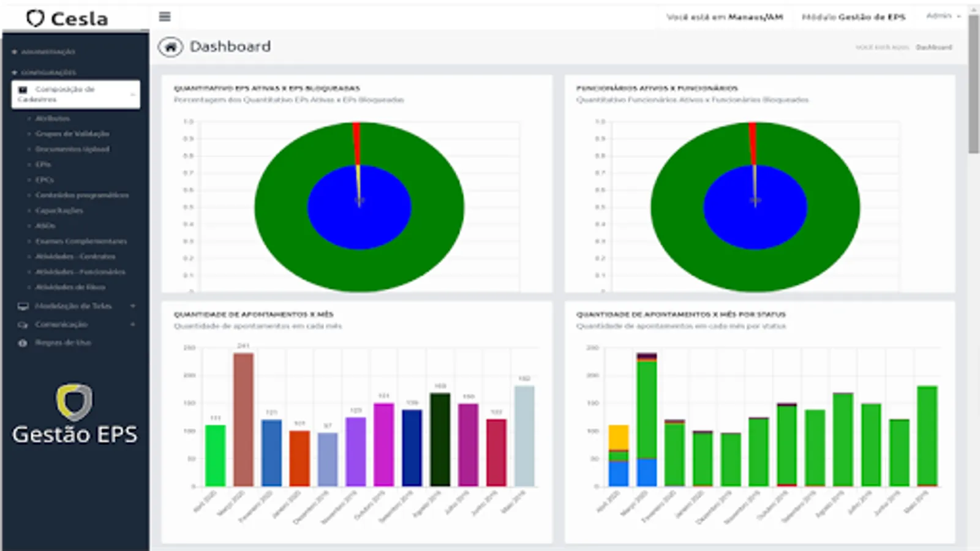
Task: Click the Modelação de Telas monitor icon
Action: tap(23, 306)
